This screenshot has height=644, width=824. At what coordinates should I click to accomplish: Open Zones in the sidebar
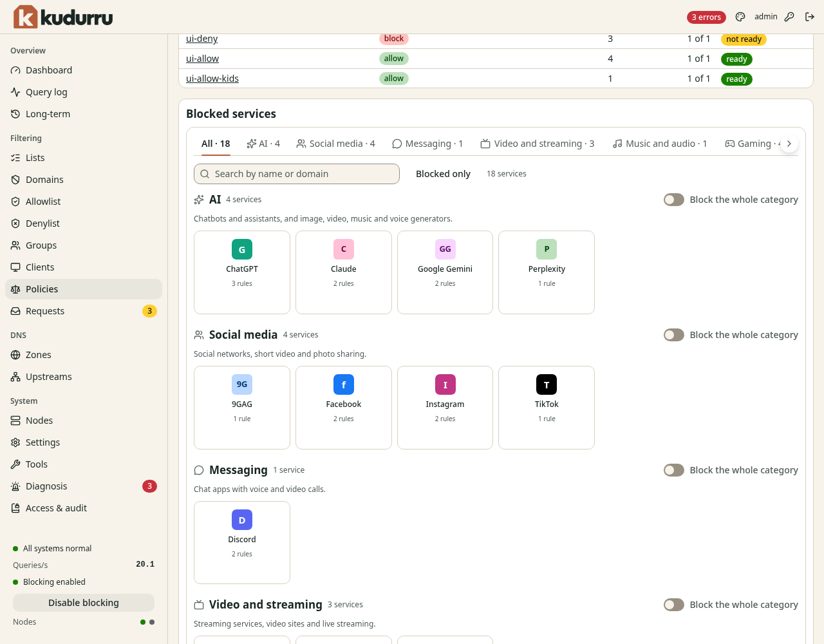click(x=84, y=355)
